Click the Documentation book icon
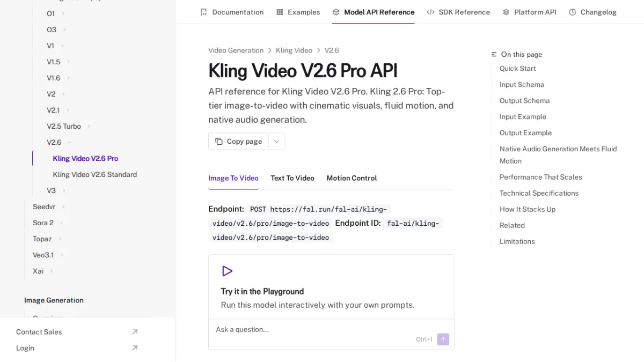Image resolution: width=644 pixels, height=362 pixels. point(203,12)
